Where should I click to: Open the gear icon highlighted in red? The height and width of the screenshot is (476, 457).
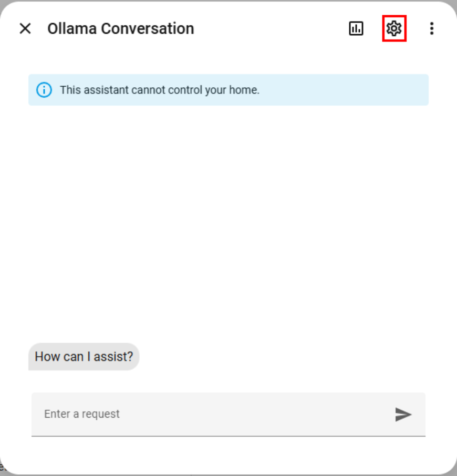393,28
